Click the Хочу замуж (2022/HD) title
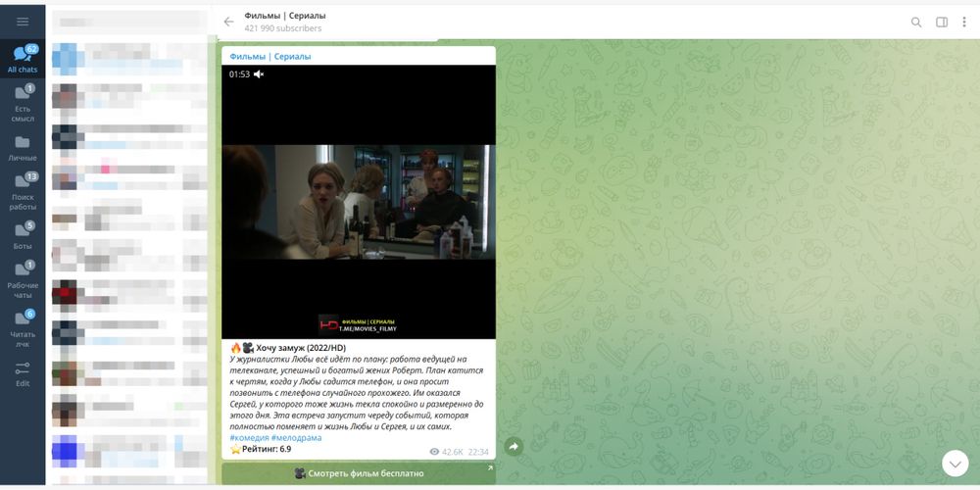980x490 pixels. [x=301, y=348]
